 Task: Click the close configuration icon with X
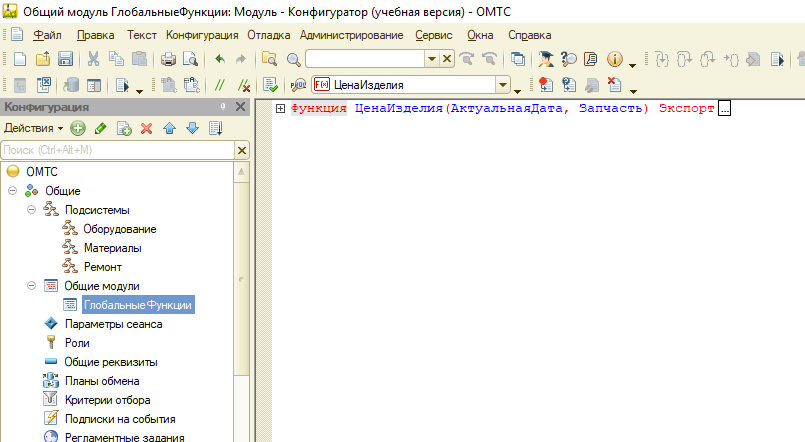[44, 85]
